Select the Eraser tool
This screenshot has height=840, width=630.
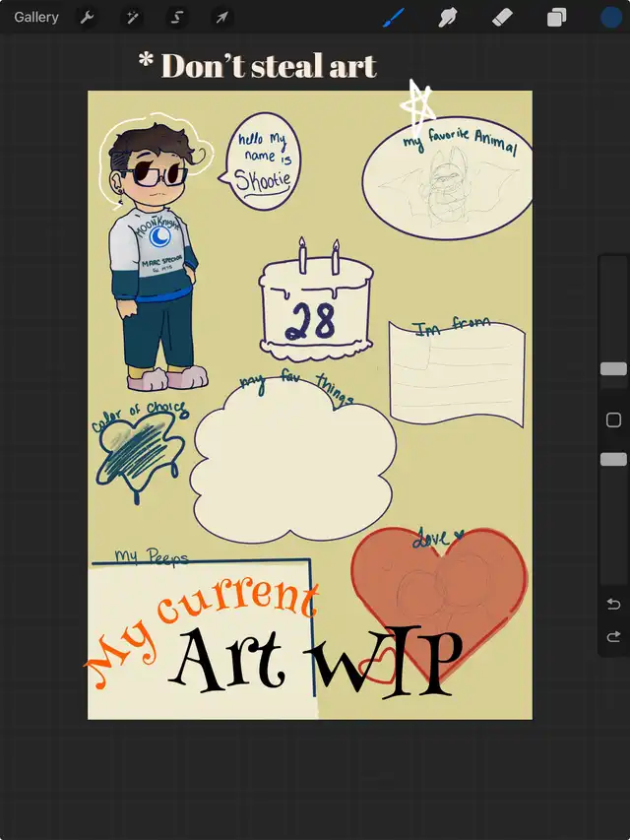[502, 17]
